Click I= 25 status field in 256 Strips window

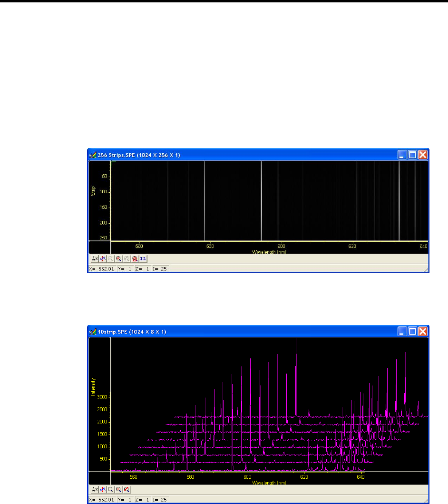coord(160,269)
